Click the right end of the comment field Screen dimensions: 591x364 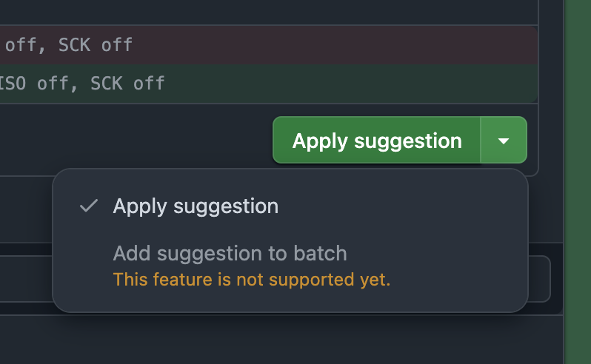coord(539,279)
